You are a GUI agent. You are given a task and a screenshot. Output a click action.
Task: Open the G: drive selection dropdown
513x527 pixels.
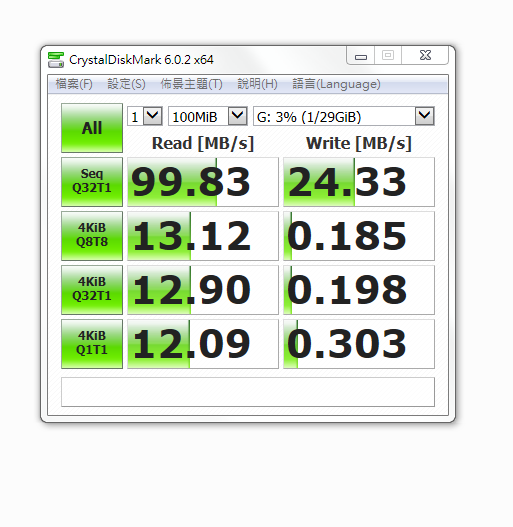click(x=344, y=116)
